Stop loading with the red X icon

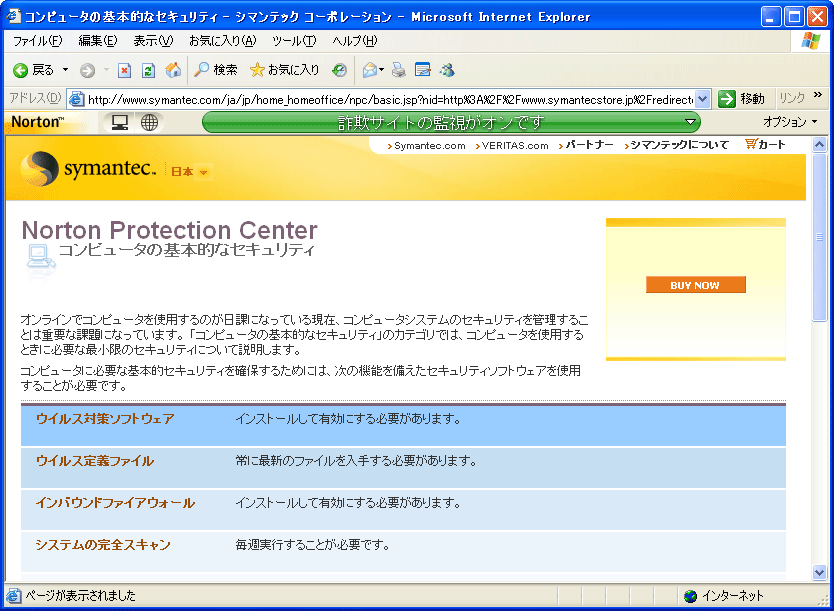(124, 70)
